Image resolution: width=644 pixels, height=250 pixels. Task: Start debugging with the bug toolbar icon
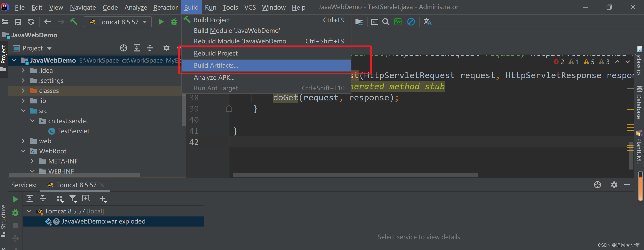point(174,22)
